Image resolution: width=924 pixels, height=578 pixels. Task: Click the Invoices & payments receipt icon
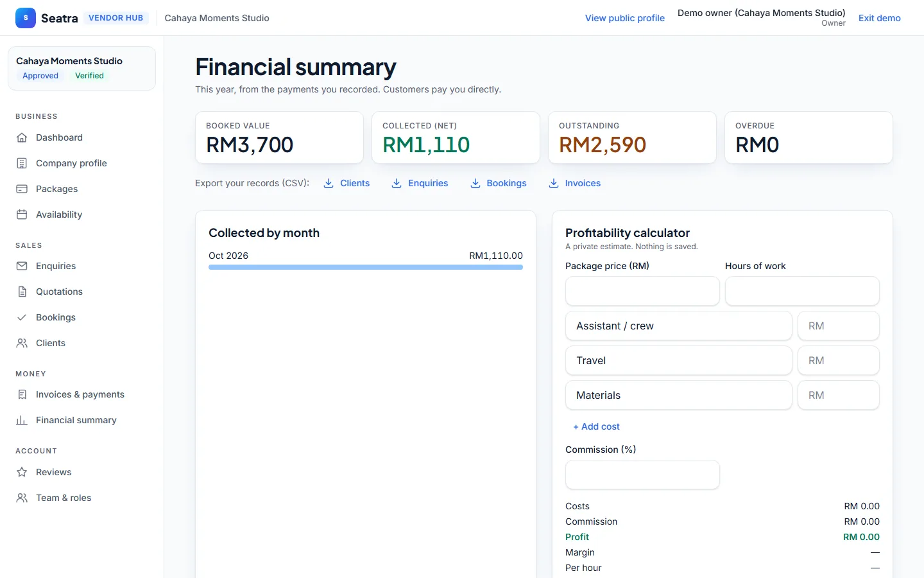(22, 394)
